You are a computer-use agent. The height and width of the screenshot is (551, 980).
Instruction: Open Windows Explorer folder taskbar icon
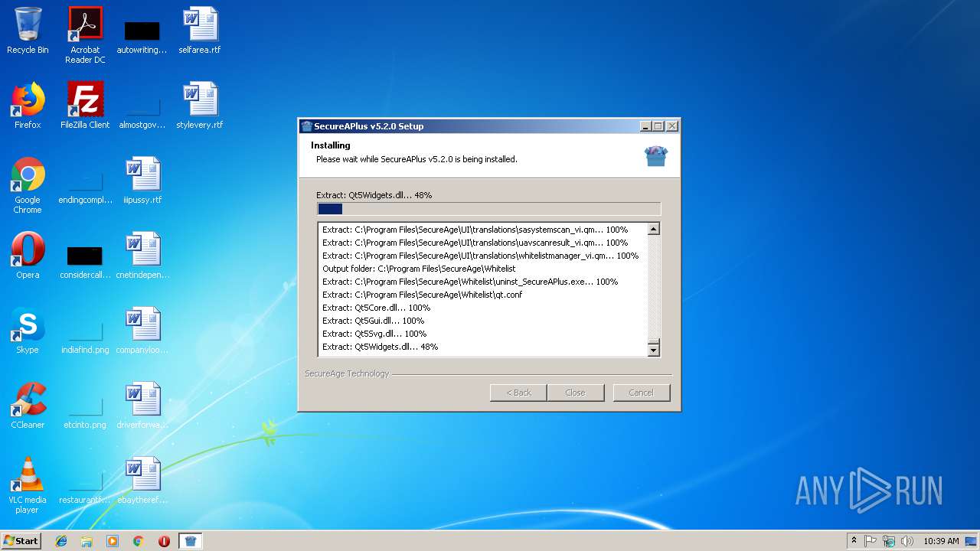[87, 541]
